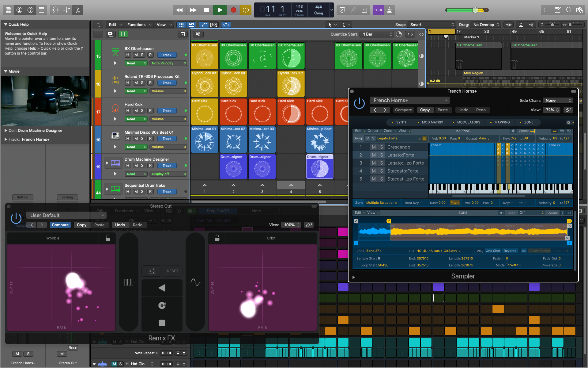Solo the Hard Kick track
588x368 pixels.
pyautogui.click(x=142, y=111)
